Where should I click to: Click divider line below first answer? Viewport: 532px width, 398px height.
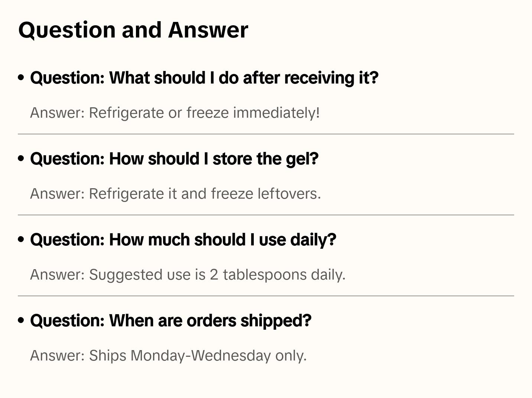[x=266, y=134]
